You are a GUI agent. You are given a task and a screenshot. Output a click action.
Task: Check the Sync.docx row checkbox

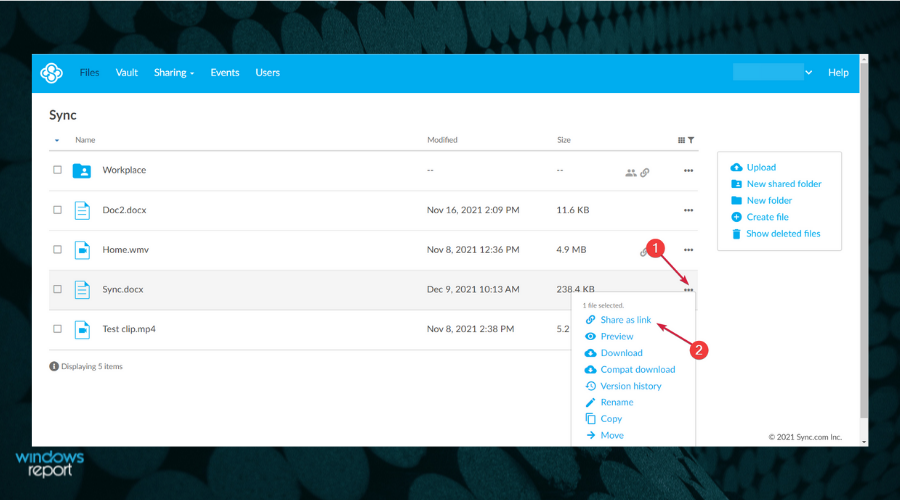(57, 289)
